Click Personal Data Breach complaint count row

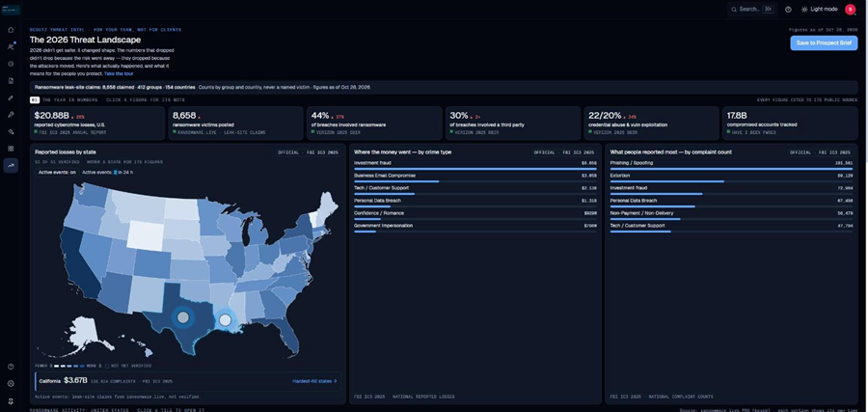coord(731,203)
